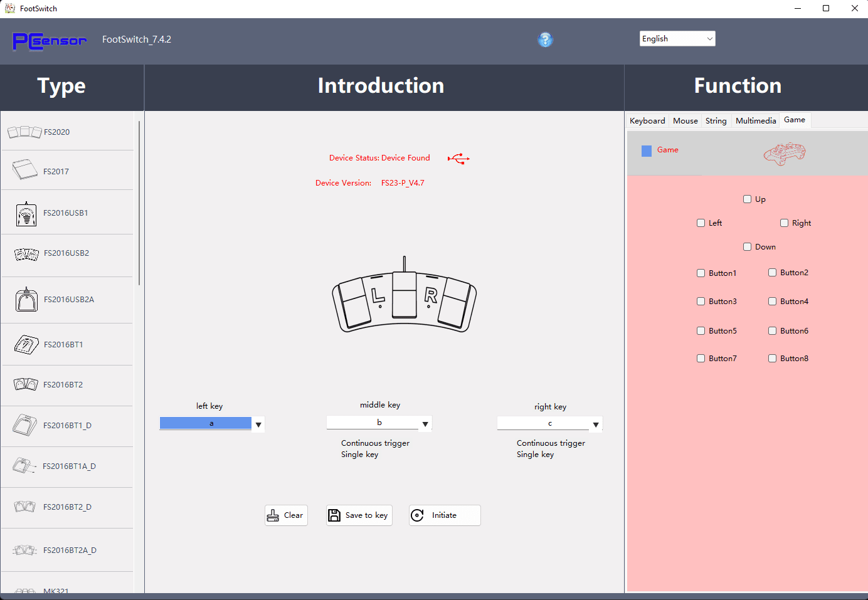Click the Device Version: label

(x=343, y=183)
